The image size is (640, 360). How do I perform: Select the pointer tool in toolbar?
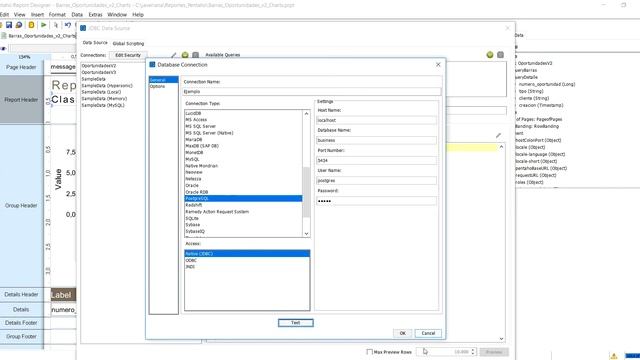[x=56, y=25]
